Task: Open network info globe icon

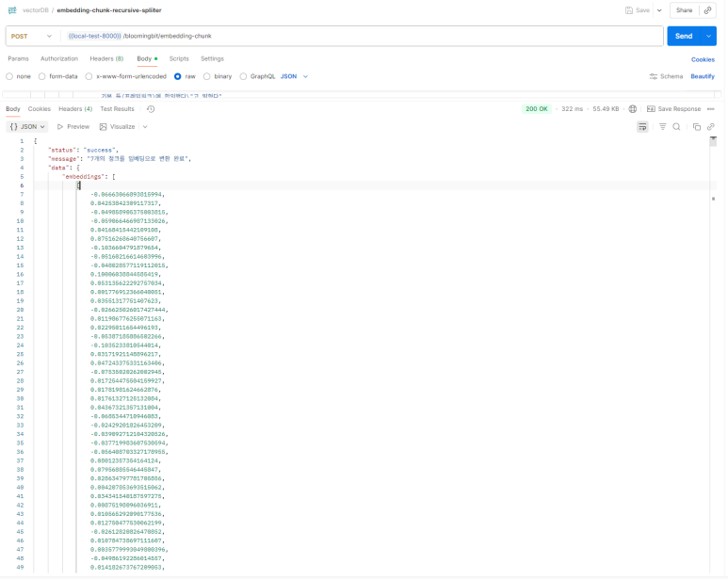Action: (632, 109)
